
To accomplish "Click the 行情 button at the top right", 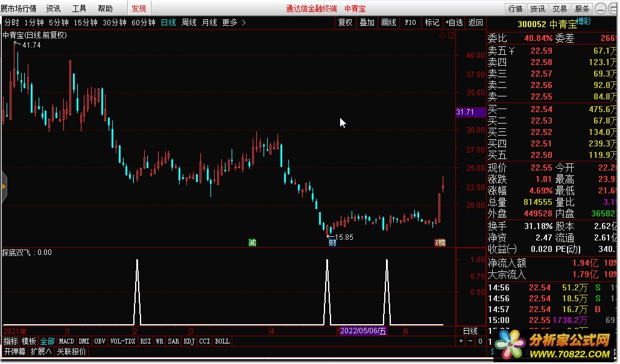I will tap(515, 8).
